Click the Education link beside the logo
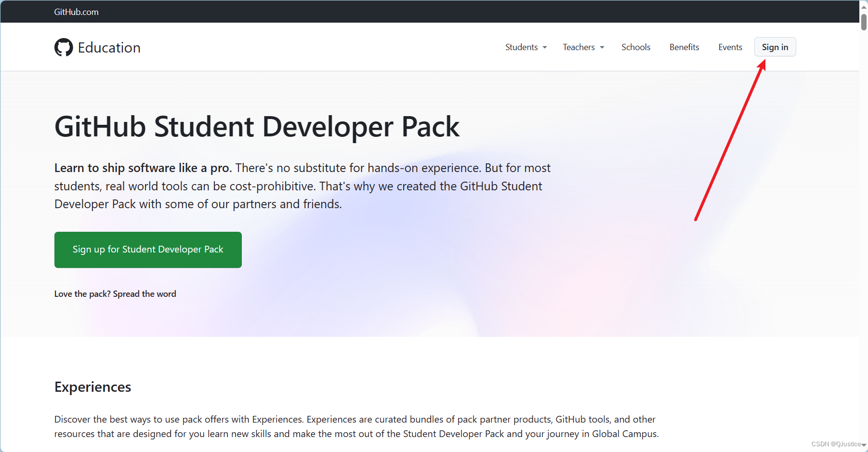This screenshot has height=452, width=868. click(109, 47)
